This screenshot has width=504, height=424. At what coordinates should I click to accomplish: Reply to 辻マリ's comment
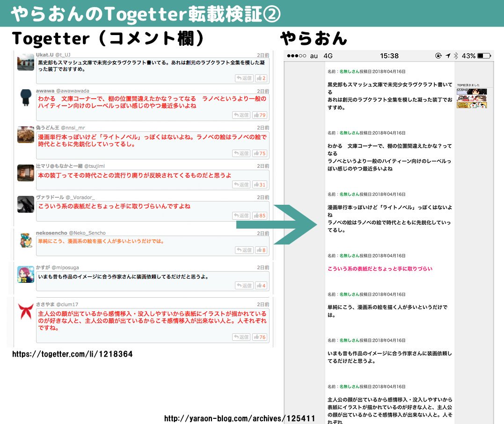pos(241,184)
